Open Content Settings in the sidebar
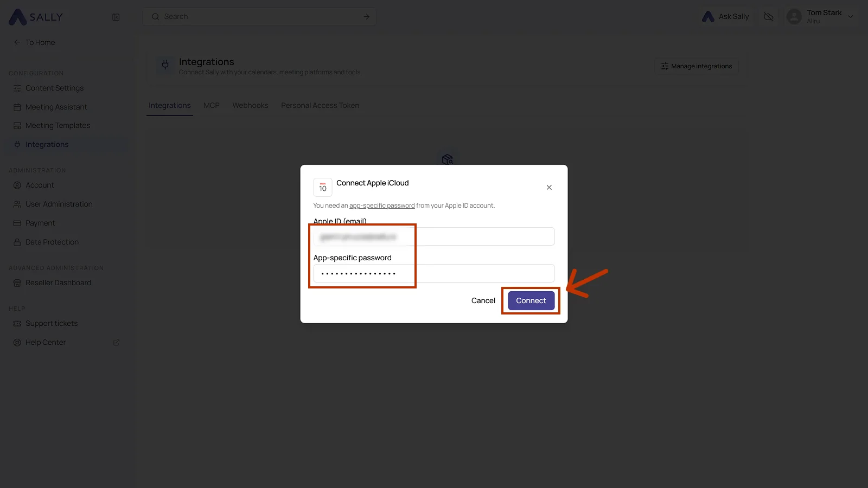The image size is (868, 488). click(54, 88)
